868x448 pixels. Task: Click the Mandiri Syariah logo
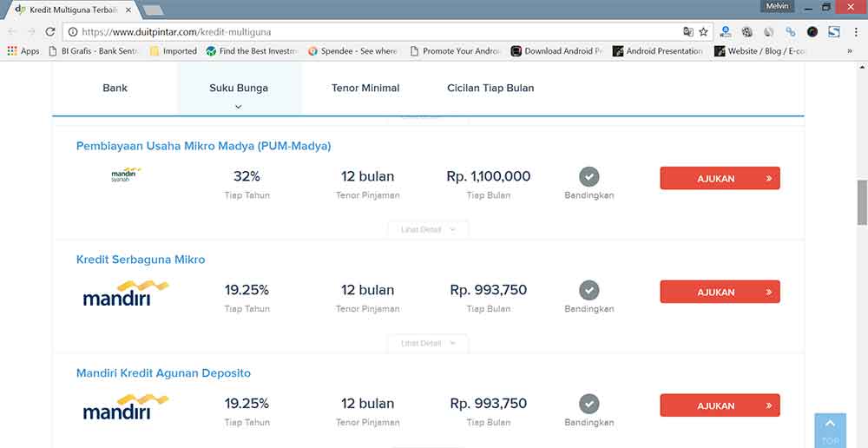point(125,176)
